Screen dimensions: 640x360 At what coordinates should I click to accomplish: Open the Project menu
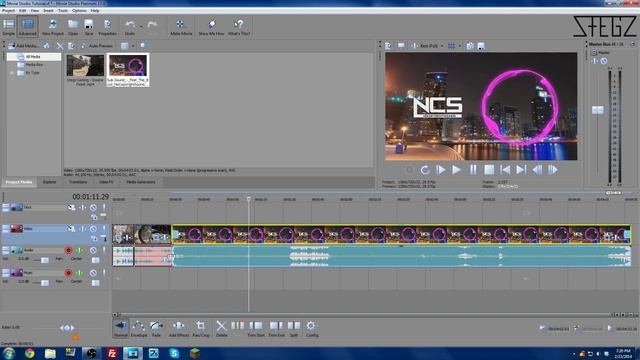pyautogui.click(x=8, y=11)
